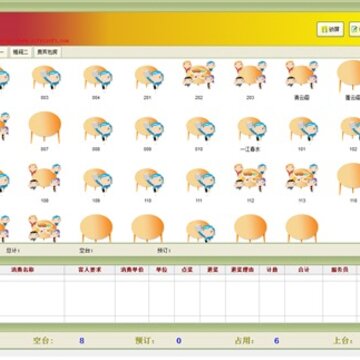Open table 201 with the waiter

(x=149, y=77)
